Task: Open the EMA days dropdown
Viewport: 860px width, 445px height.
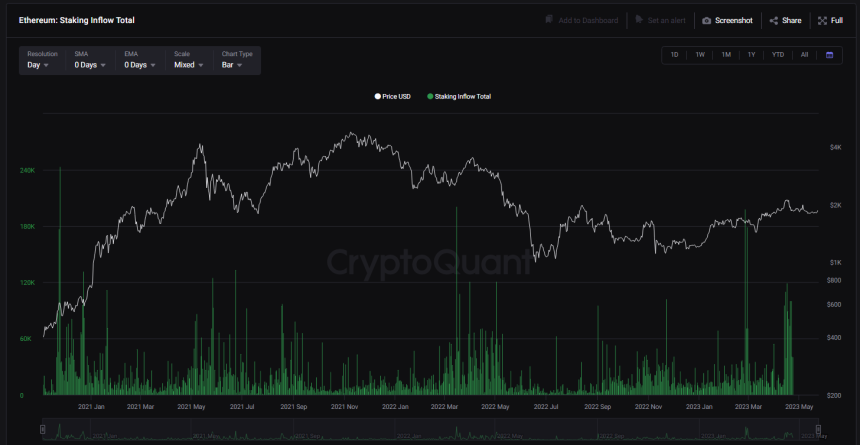Action: (139, 65)
